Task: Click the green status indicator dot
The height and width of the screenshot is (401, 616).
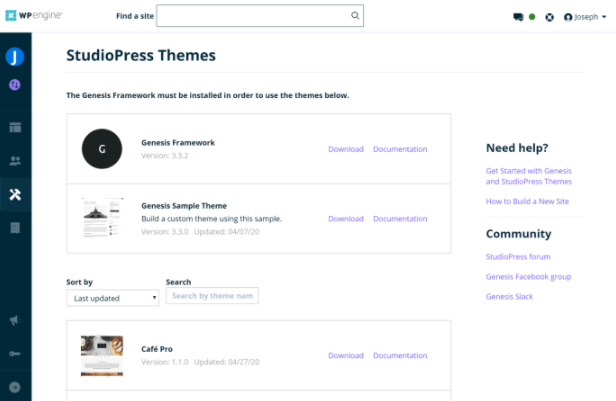Action: click(x=532, y=17)
